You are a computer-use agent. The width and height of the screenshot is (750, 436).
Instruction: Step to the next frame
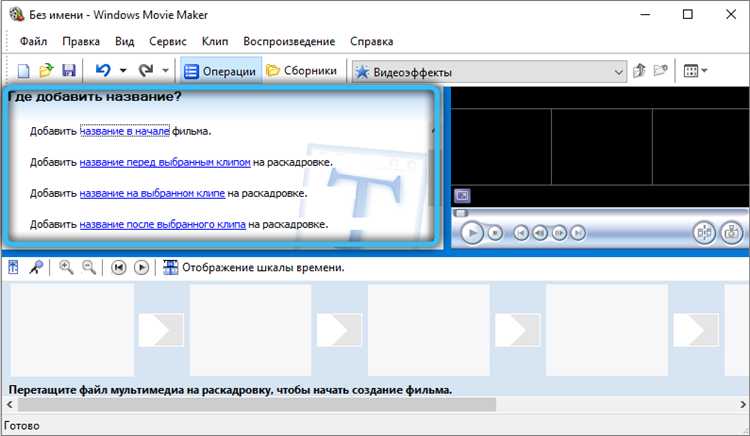[x=559, y=233]
